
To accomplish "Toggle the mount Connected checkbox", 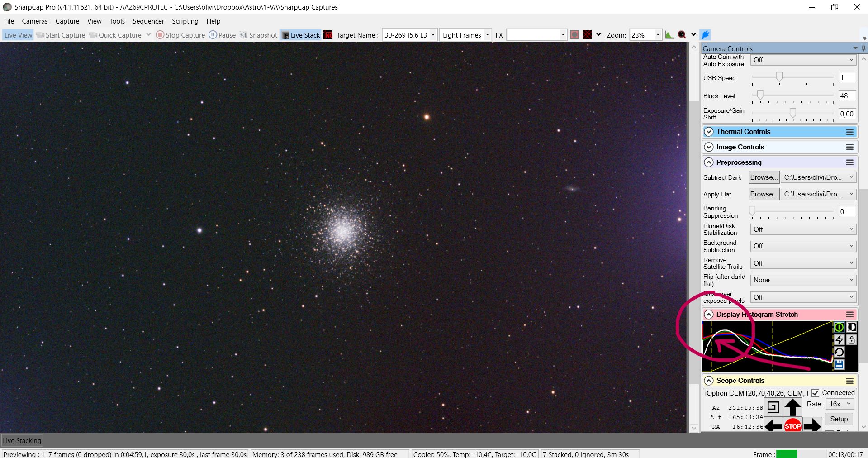I will click(815, 393).
